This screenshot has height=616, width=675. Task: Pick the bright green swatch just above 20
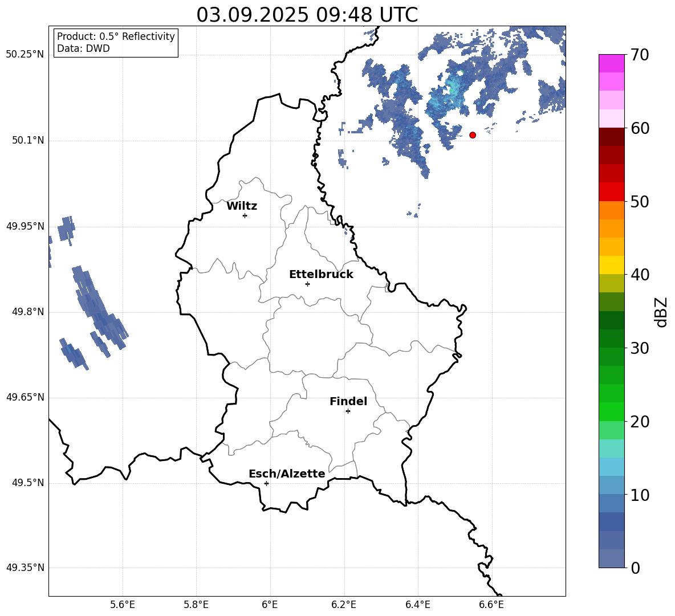pos(611,411)
